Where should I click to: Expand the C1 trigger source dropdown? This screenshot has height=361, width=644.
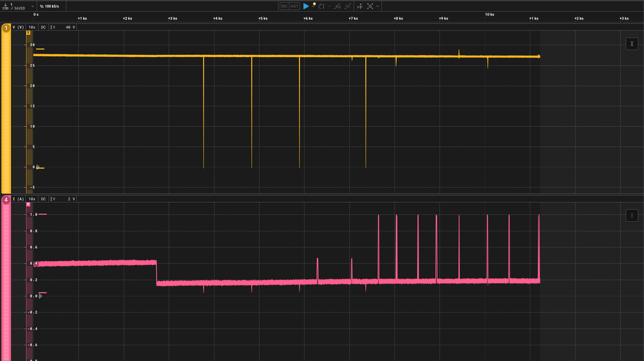click(329, 6)
